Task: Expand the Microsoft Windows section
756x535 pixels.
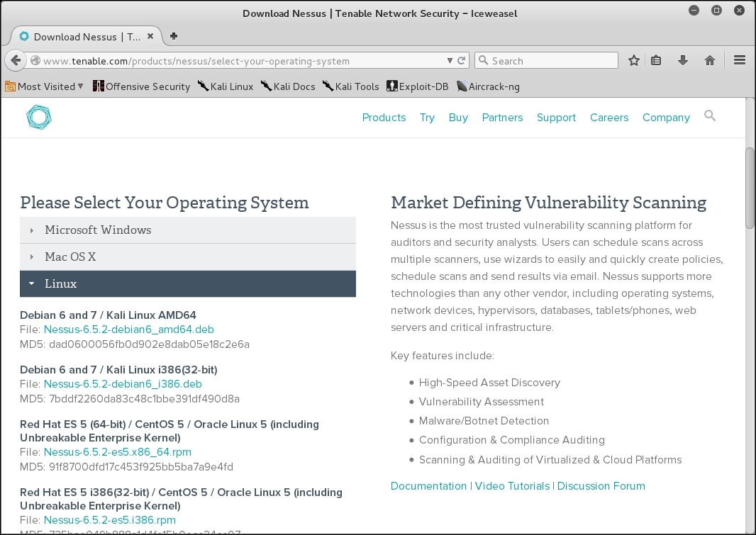Action: pyautogui.click(x=188, y=230)
